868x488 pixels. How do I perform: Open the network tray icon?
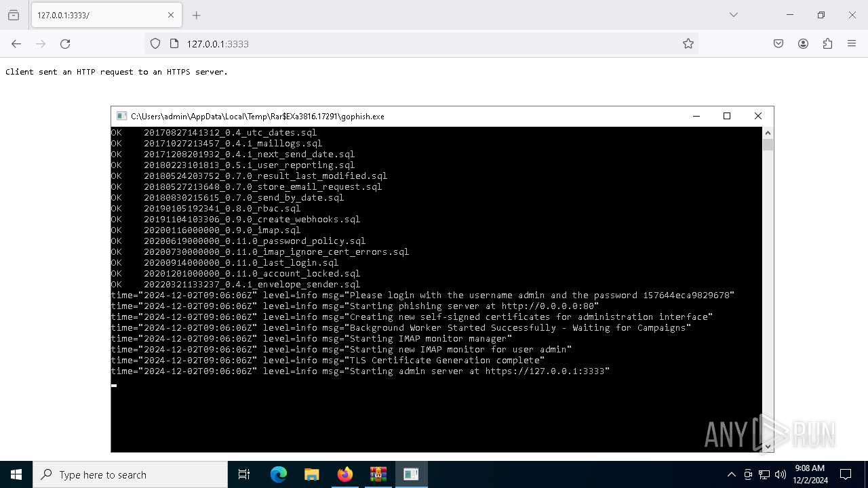764,474
